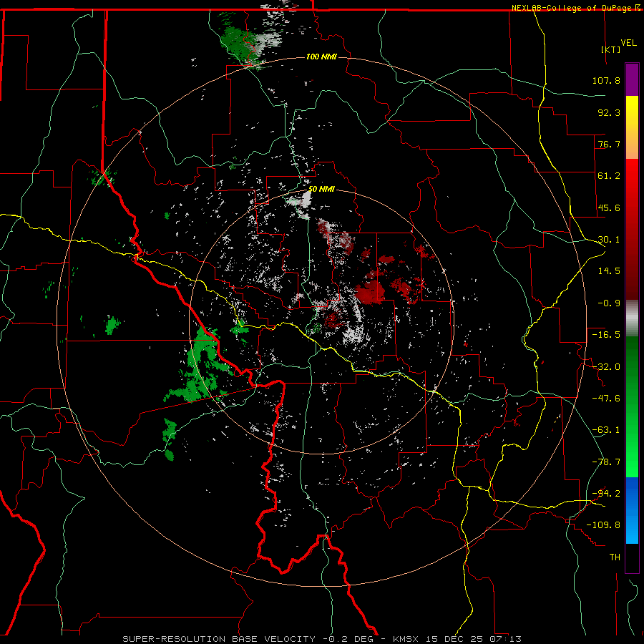This screenshot has height=644, width=644.
Task: Pick the gray segment of color bar
Action: [x=632, y=318]
